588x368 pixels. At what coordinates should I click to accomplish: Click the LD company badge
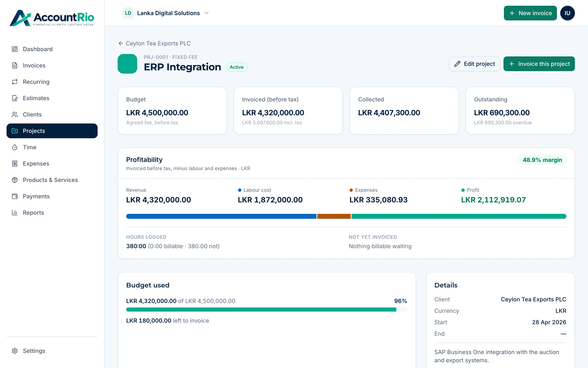(128, 13)
